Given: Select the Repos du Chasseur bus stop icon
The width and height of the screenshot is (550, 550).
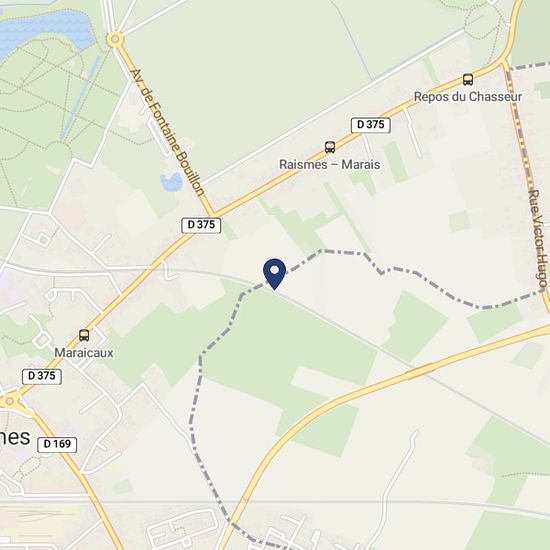Looking at the screenshot, I should 468,80.
